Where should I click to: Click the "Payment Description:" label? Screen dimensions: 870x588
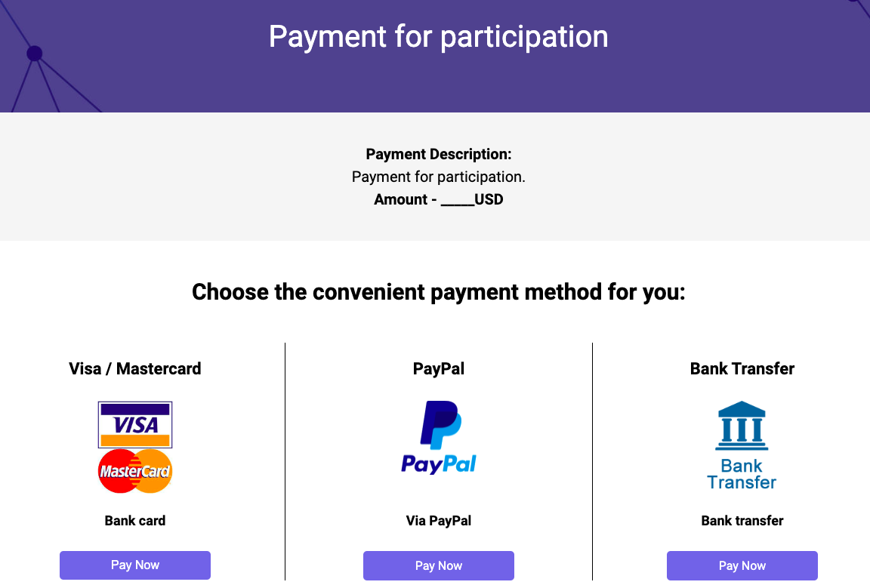pos(439,155)
